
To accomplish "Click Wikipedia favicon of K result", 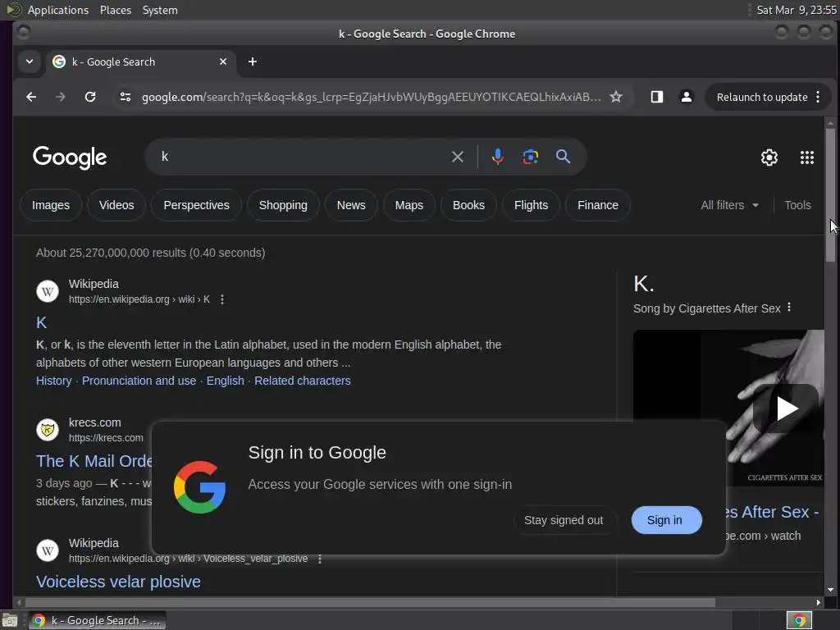I will coord(47,291).
